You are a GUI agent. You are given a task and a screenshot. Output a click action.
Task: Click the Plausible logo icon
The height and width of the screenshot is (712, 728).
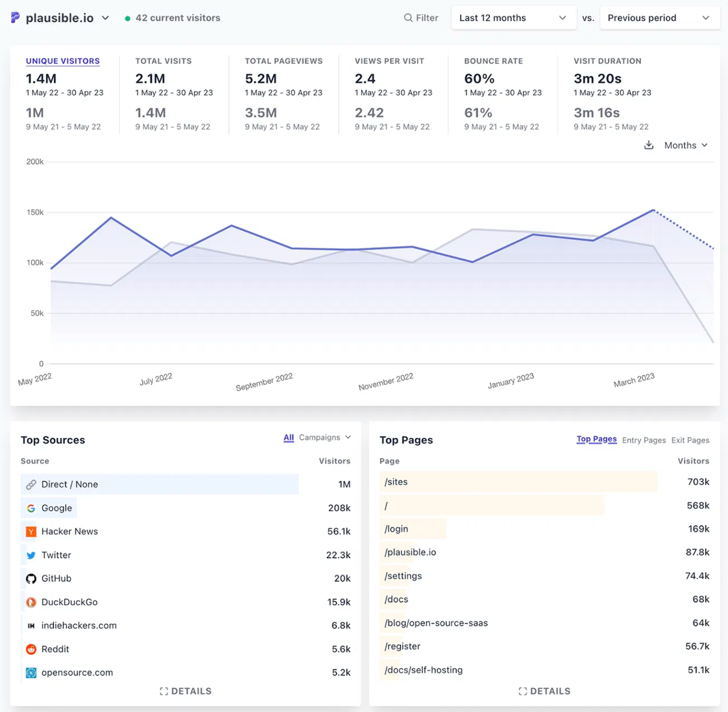click(15, 18)
